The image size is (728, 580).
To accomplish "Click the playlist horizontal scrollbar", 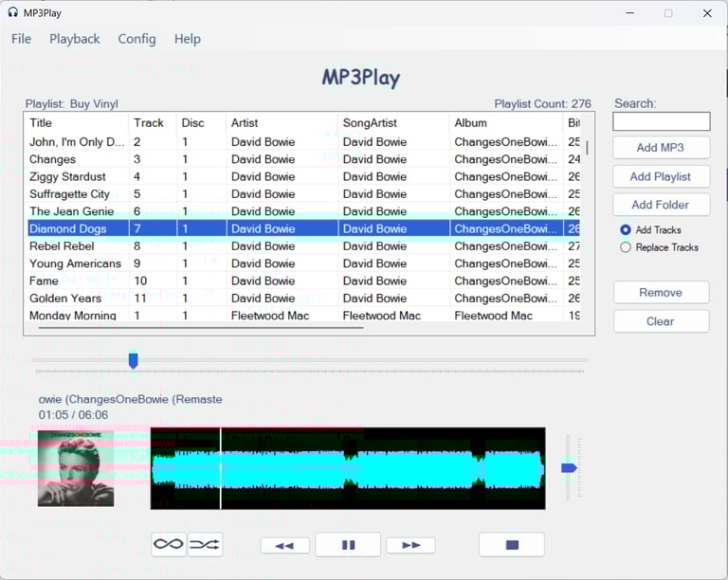I will 201,328.
